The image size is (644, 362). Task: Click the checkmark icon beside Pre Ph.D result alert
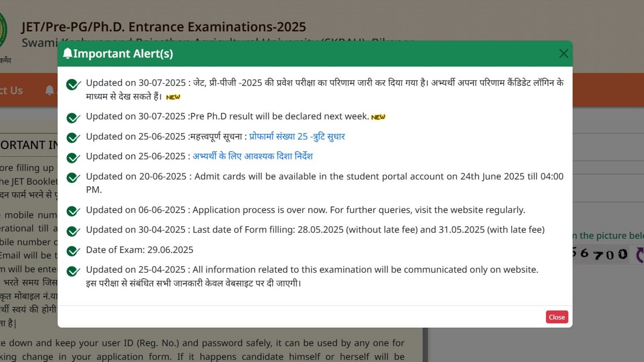(73, 117)
